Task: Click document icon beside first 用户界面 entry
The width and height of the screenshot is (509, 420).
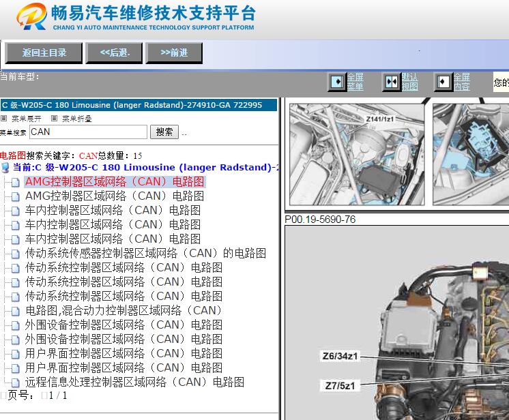Action: click(15, 354)
